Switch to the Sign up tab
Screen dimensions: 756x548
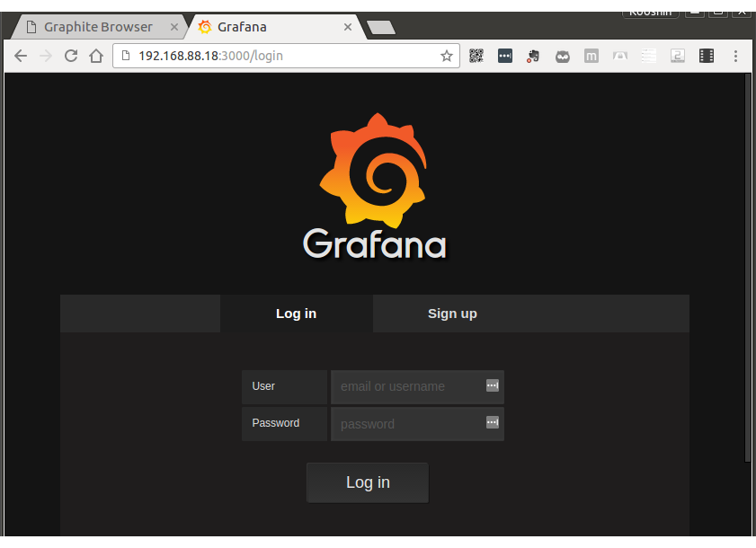click(x=452, y=314)
